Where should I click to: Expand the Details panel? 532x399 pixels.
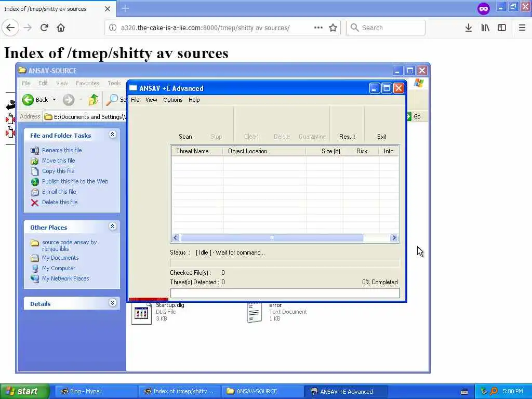click(112, 303)
